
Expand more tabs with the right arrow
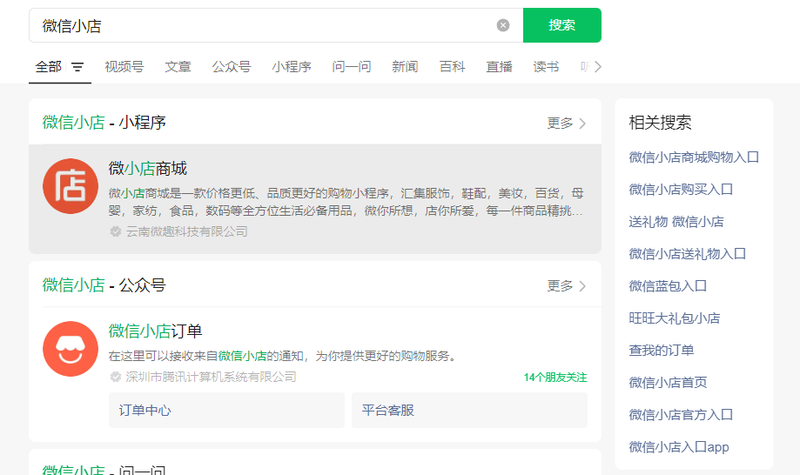pyautogui.click(x=597, y=67)
